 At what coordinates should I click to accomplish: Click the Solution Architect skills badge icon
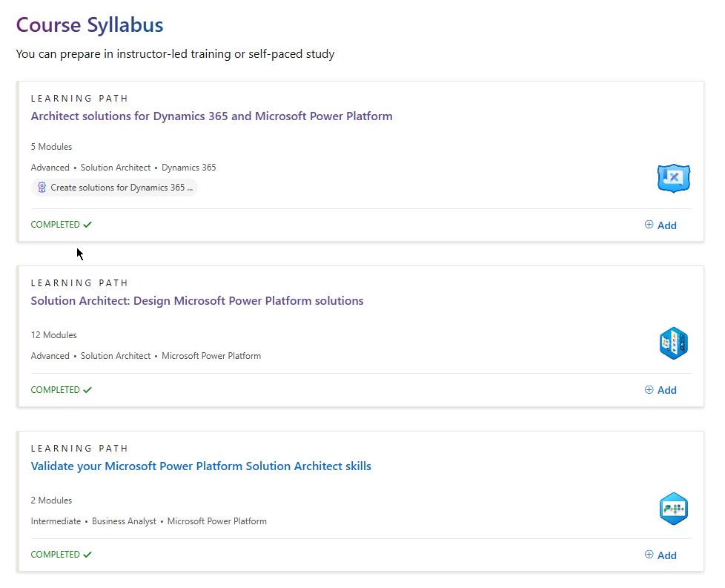click(673, 509)
